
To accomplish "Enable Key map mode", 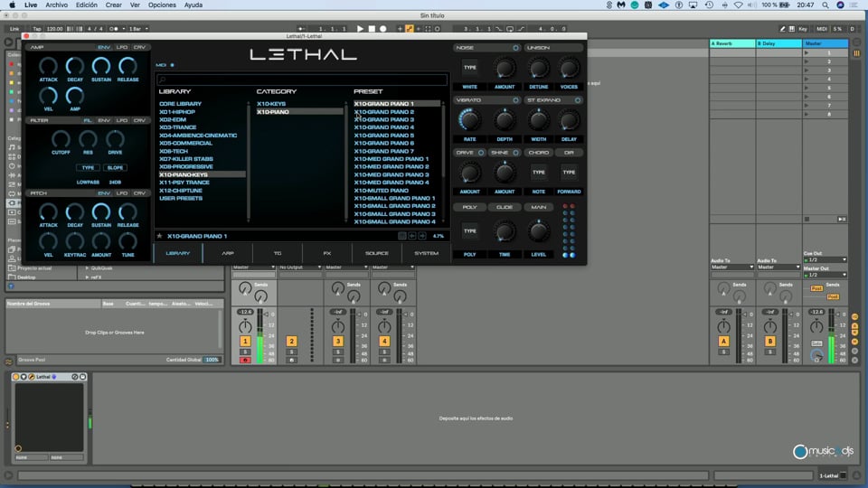I will 803,29.
